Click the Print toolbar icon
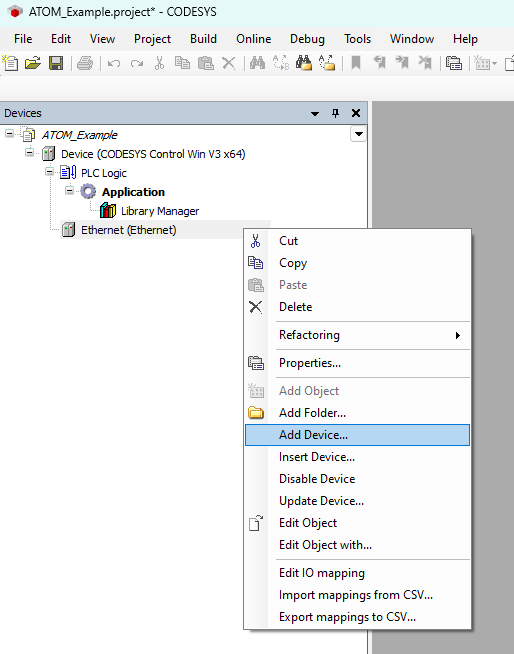Viewport: 514px width, 654px height. coord(85,63)
